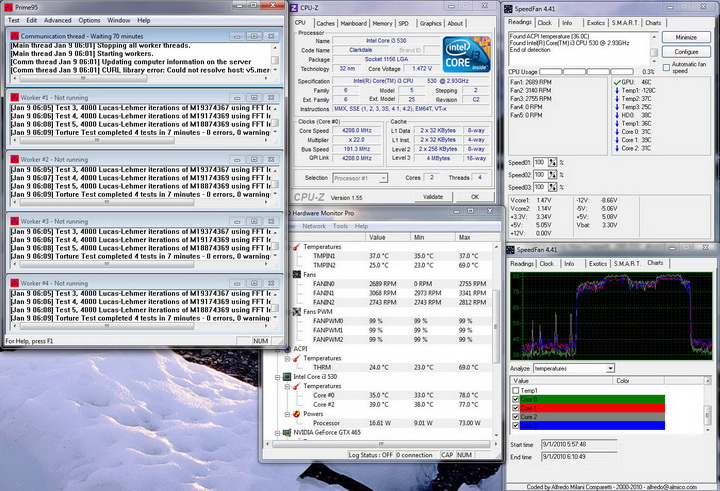Uncheck Core 0 chart checkbox
Viewport: 720px width, 491px height.
pos(516,399)
